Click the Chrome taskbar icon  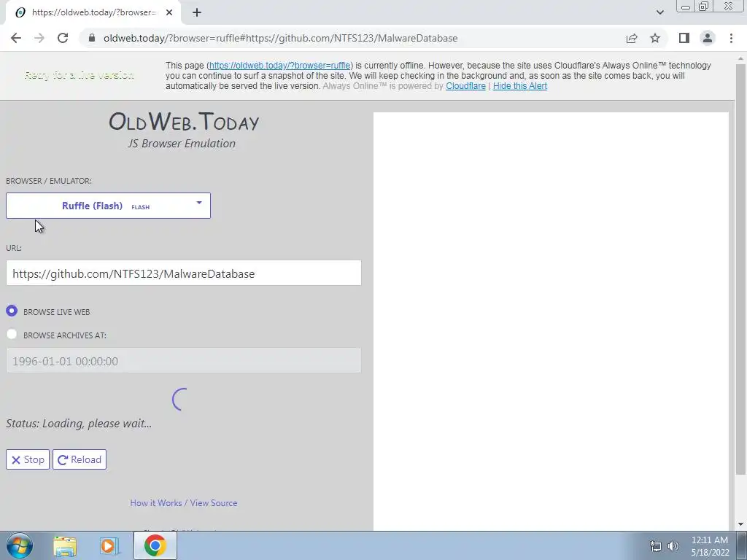pyautogui.click(x=155, y=545)
